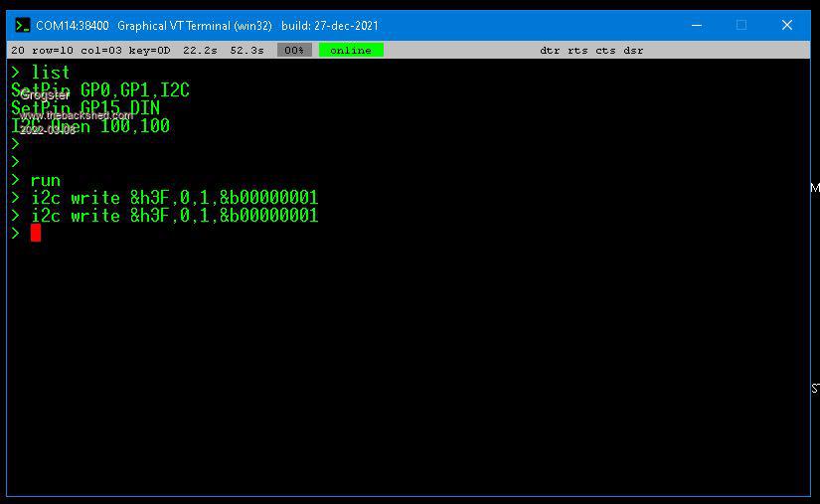The image size is (820, 504).
Task: Click the 00% progress box
Action: 294,50
